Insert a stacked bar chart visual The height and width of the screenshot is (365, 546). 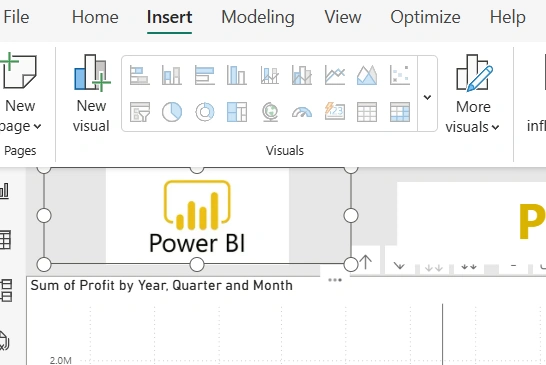pyautogui.click(x=140, y=75)
